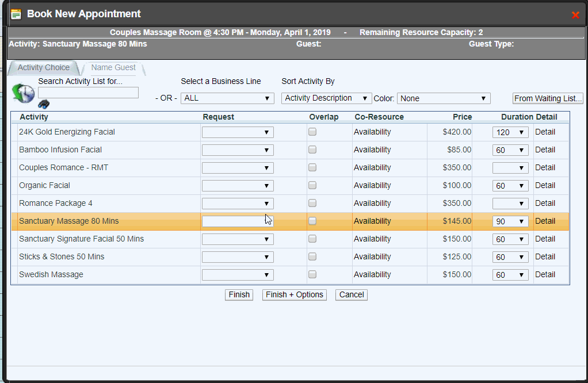Open Request dropdown for Swedish Massage
The image size is (588, 383).
[238, 275]
